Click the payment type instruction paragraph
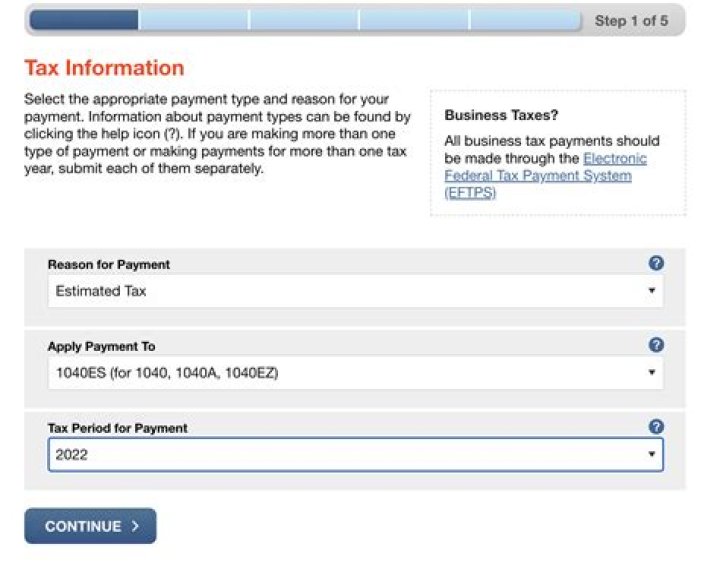 pos(216,134)
